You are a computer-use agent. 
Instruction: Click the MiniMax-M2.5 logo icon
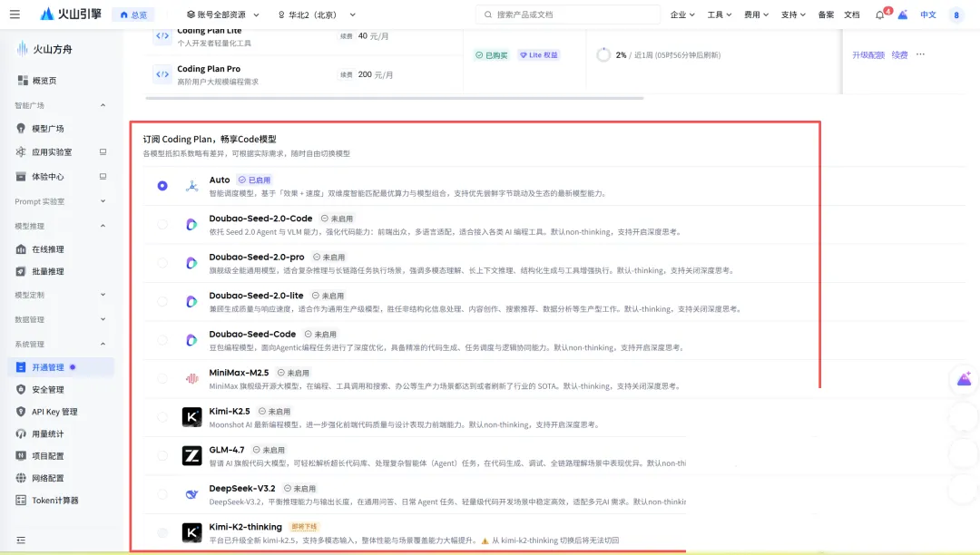(x=191, y=378)
